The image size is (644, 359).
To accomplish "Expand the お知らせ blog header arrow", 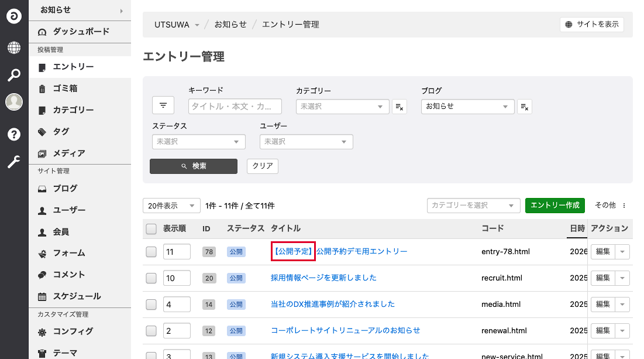I will pos(122,11).
